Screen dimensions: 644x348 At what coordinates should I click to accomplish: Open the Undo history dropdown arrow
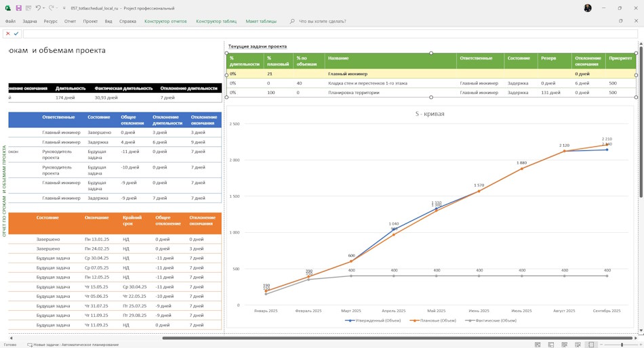click(43, 8)
